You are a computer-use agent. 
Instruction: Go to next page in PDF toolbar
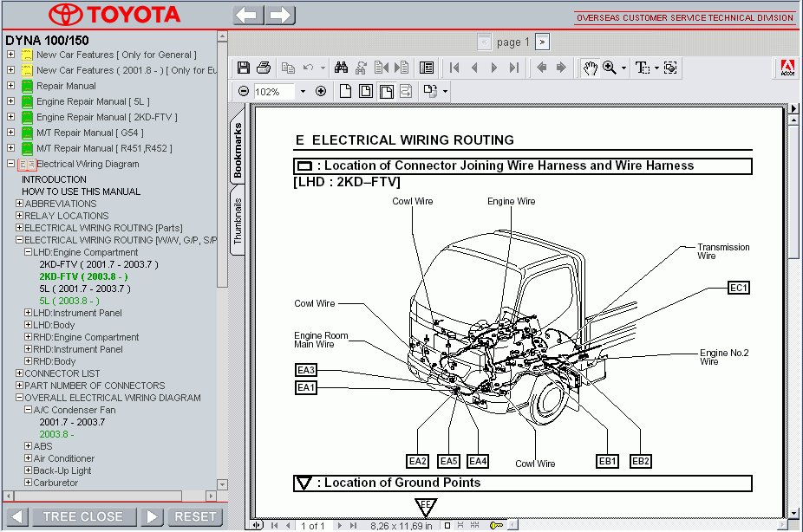click(x=494, y=68)
